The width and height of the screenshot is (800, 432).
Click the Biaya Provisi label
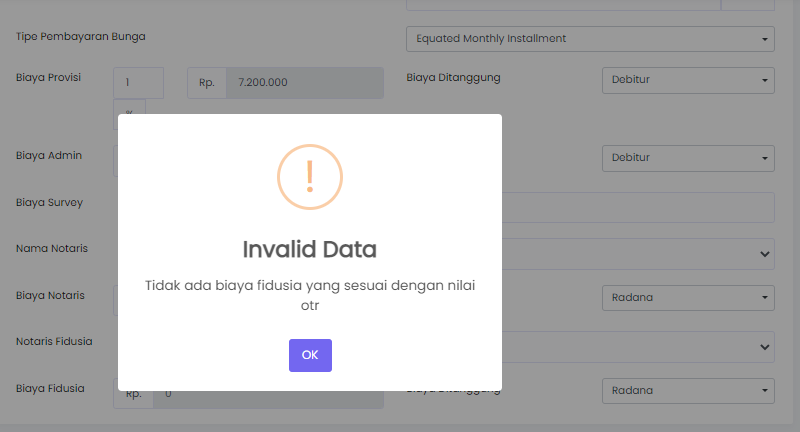click(x=48, y=78)
